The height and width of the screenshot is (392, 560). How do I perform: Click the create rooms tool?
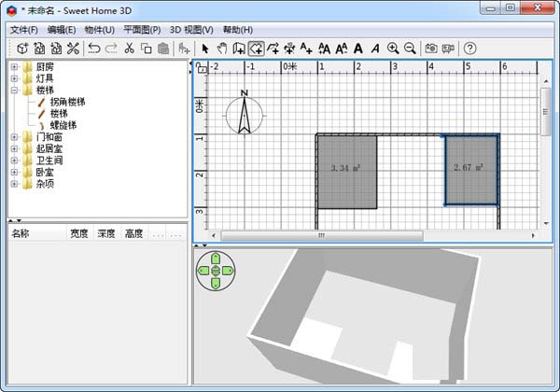point(256,48)
